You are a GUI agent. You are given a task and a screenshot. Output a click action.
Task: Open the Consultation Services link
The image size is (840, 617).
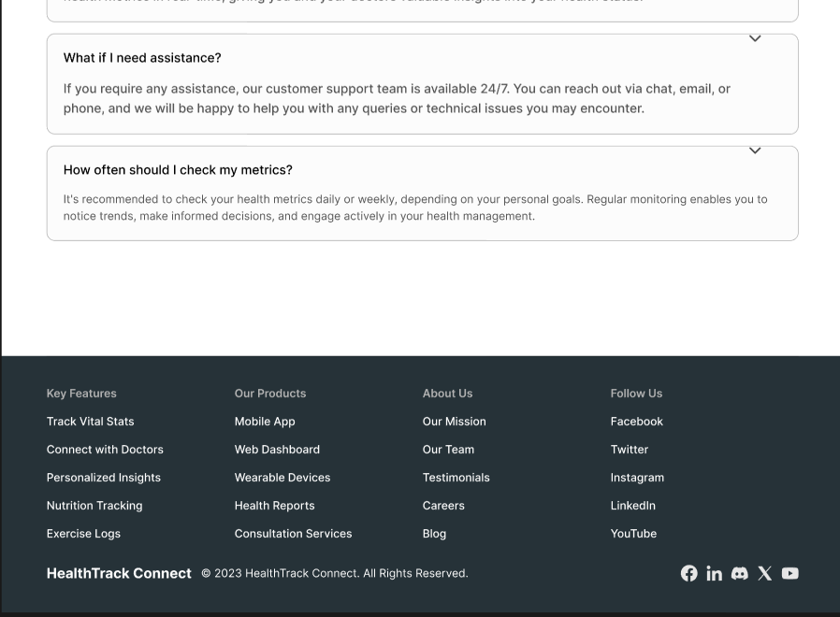tap(293, 534)
